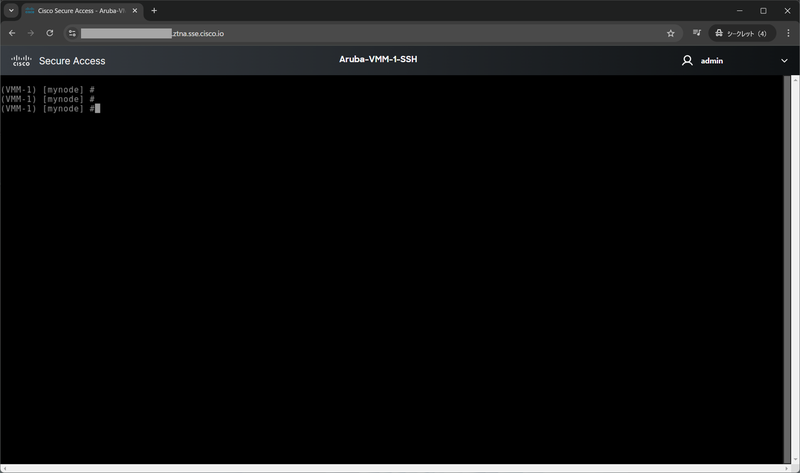Open the incognito シークレット (4) indicator
The height and width of the screenshot is (473, 800).
click(x=742, y=33)
